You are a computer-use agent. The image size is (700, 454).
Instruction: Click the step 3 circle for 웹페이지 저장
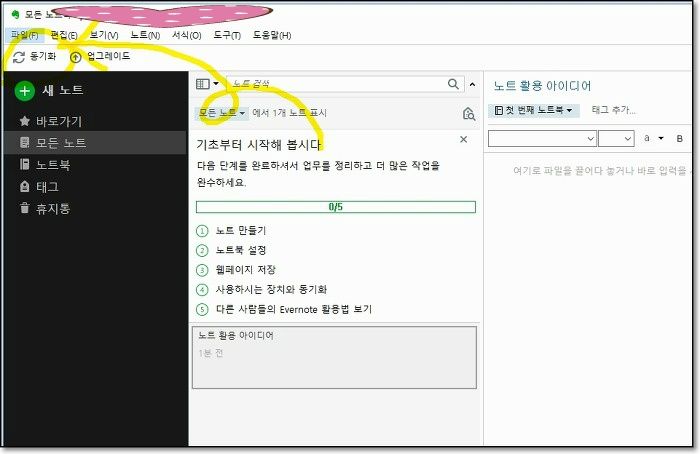pos(202,270)
